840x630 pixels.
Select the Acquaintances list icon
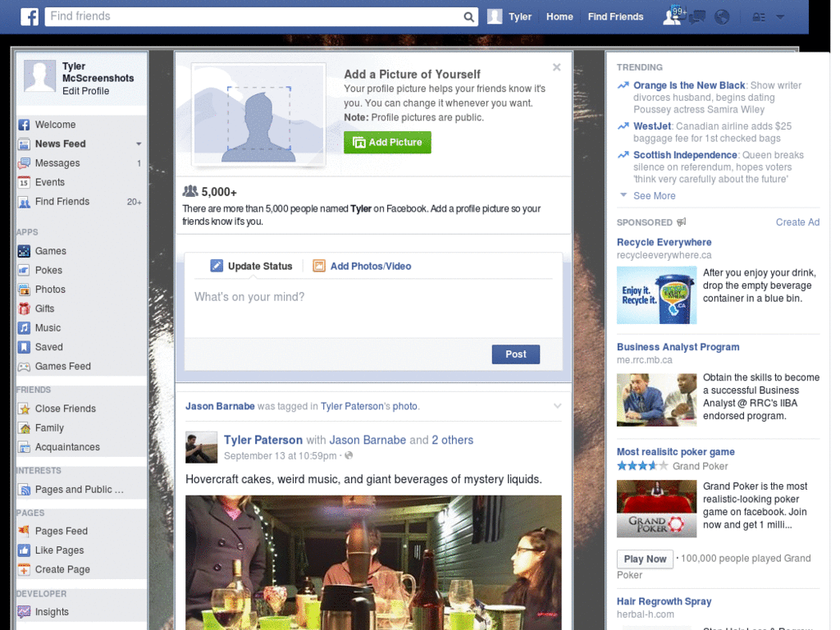coord(24,447)
